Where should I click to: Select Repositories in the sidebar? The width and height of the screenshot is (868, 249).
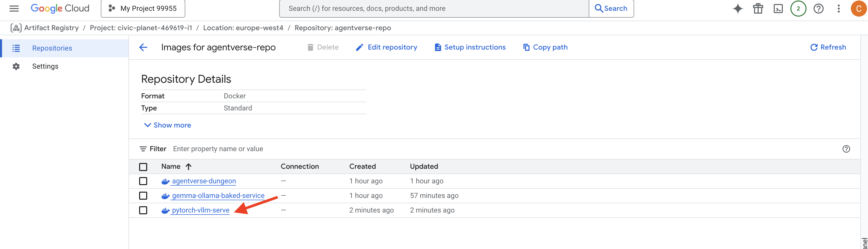(x=52, y=48)
